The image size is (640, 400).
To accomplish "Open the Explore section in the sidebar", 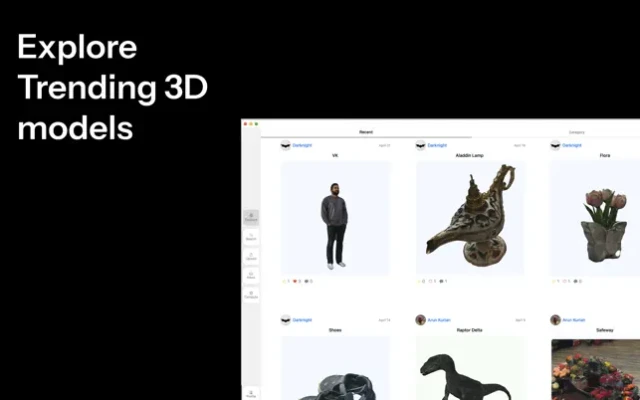I will pos(251,217).
